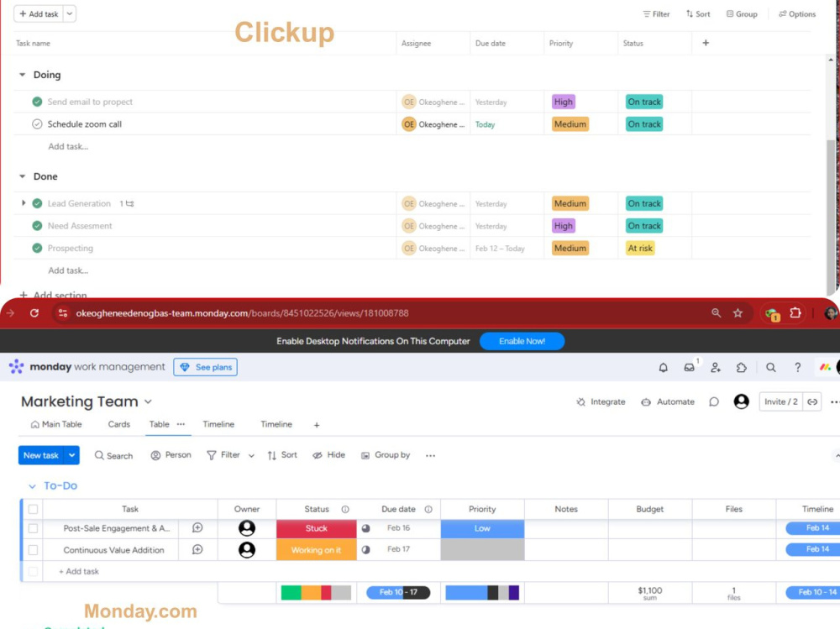Viewport: 840px width, 629px height.
Task: Click the invite members person-plus icon
Action: (x=715, y=368)
